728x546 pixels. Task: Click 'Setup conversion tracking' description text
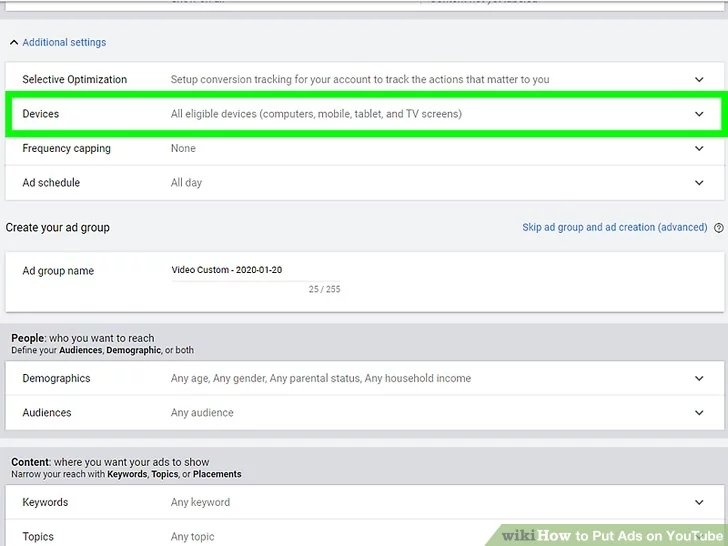(360, 79)
